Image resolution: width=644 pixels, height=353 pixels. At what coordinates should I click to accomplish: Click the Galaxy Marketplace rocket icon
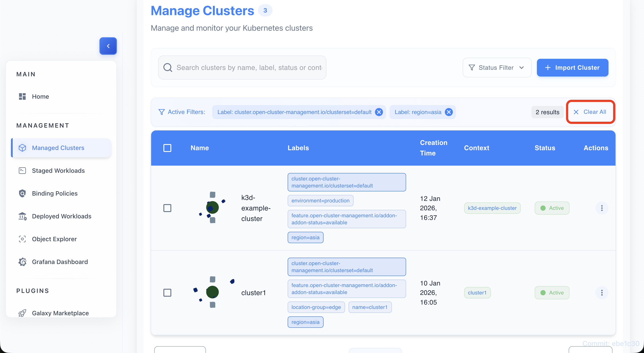coord(22,313)
